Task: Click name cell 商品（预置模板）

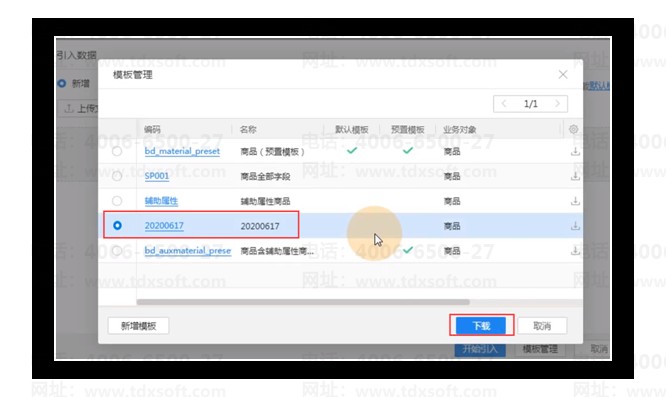Action: tap(272, 152)
